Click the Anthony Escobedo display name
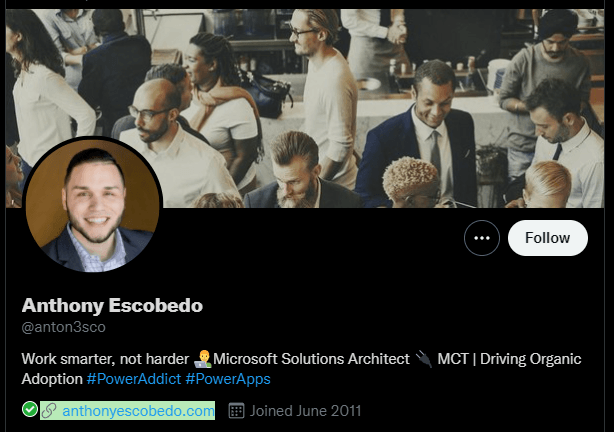The image size is (614, 432). point(112,305)
